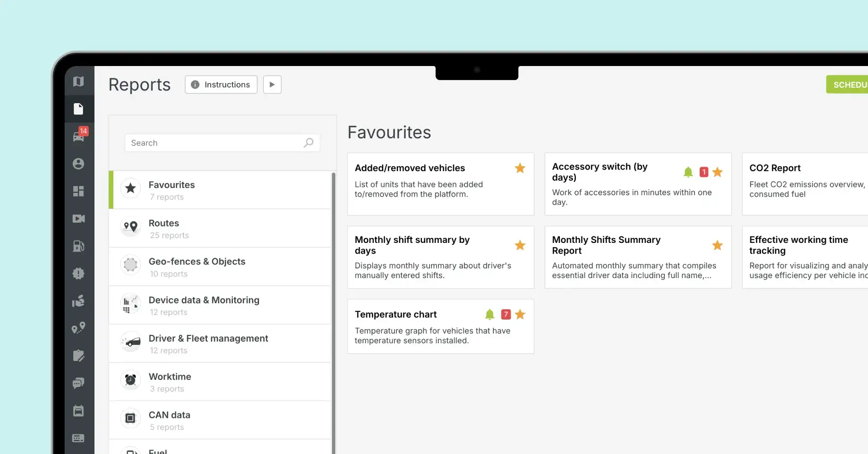Unfavourite the Added/removed vehicles star
The height and width of the screenshot is (454, 868).
[520, 168]
